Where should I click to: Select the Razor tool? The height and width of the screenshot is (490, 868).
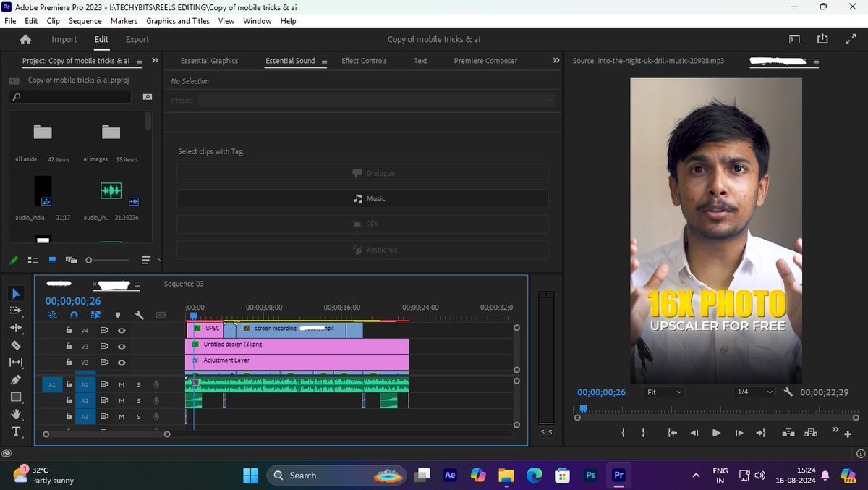(x=16, y=345)
